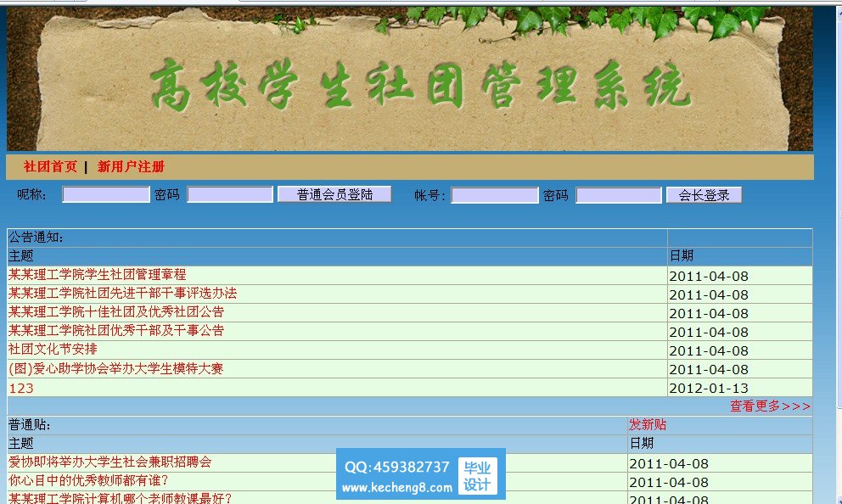The height and width of the screenshot is (504, 842).
Task: Open post 你心目中的优秀教师都有谁?
Action: 88,481
